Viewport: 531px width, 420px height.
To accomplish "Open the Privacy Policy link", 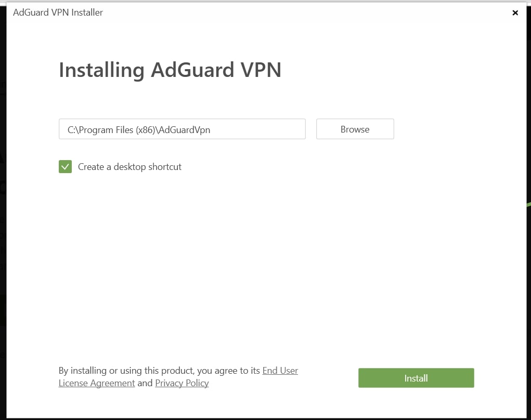I will click(182, 383).
